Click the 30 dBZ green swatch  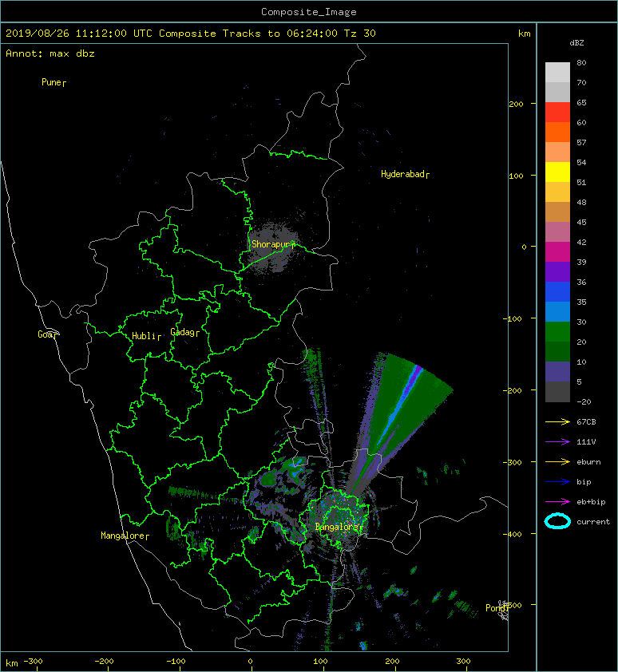click(557, 332)
